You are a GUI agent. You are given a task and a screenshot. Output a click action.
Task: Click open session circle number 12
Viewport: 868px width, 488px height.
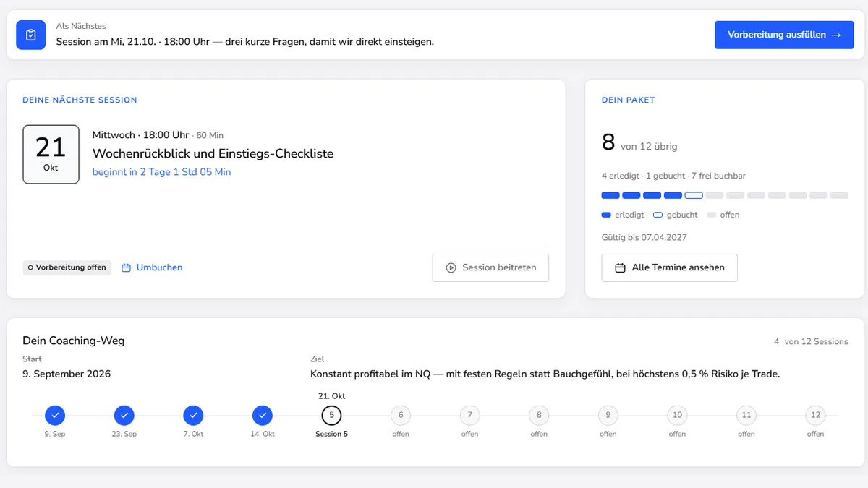click(816, 416)
